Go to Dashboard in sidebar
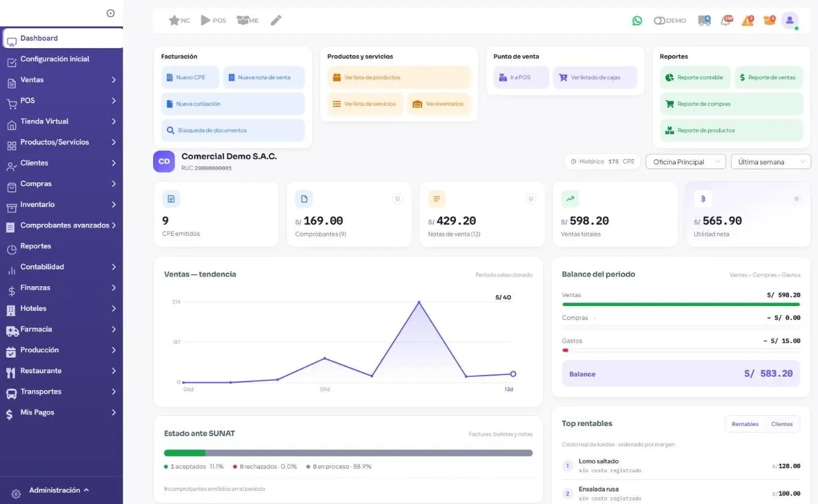Image resolution: width=818 pixels, height=504 pixels. 62,38
